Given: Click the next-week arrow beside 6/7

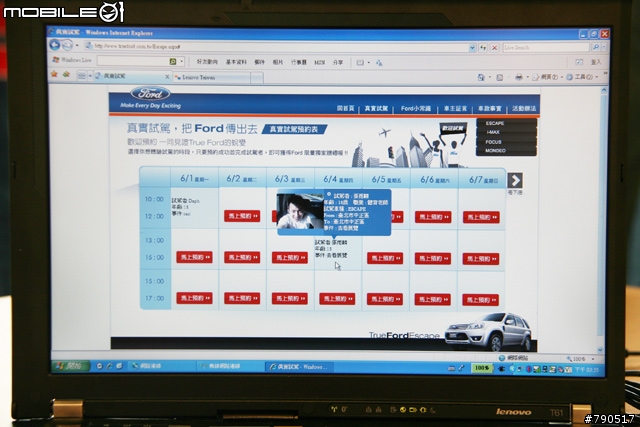Looking at the screenshot, I should [515, 180].
